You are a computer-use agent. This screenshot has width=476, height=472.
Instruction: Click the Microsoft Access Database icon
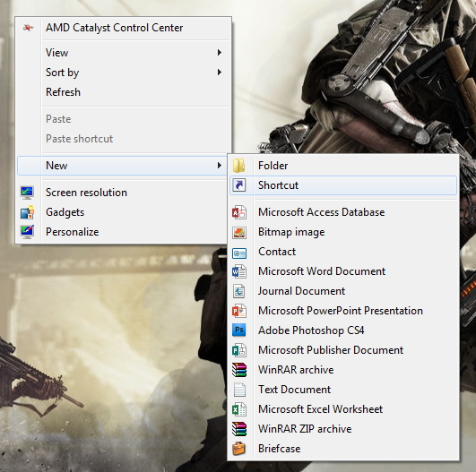point(239,212)
